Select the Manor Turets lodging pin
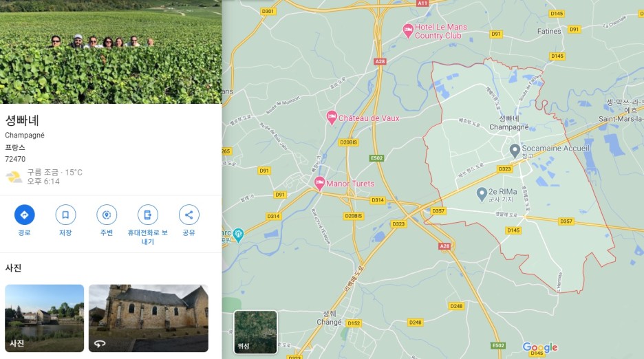This screenshot has height=359, width=644. point(319,183)
